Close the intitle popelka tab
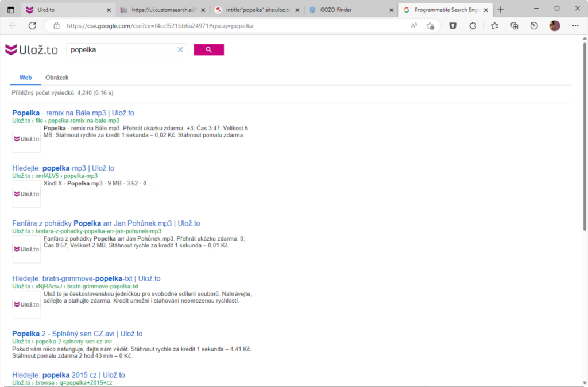Screen dimensions: 588x387 point(297,10)
